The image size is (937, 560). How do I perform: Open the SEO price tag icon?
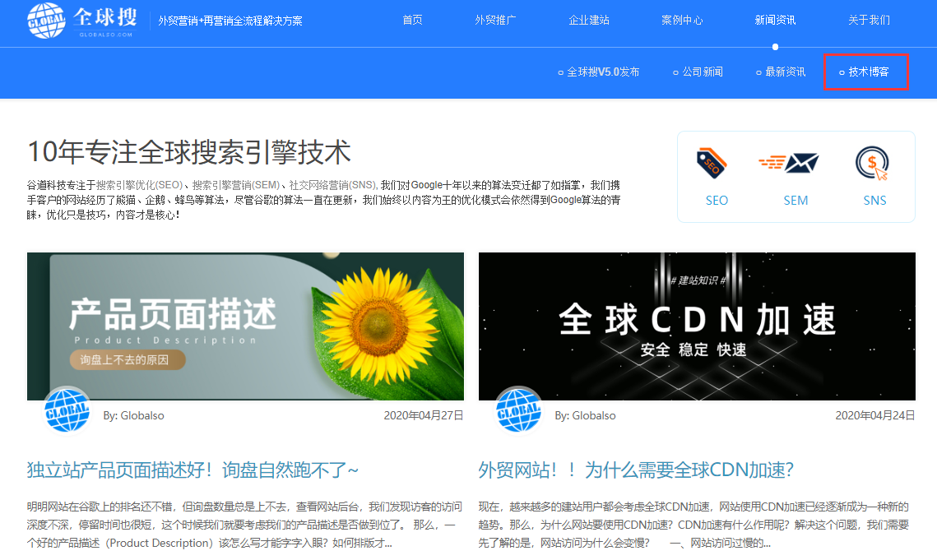coord(712,163)
